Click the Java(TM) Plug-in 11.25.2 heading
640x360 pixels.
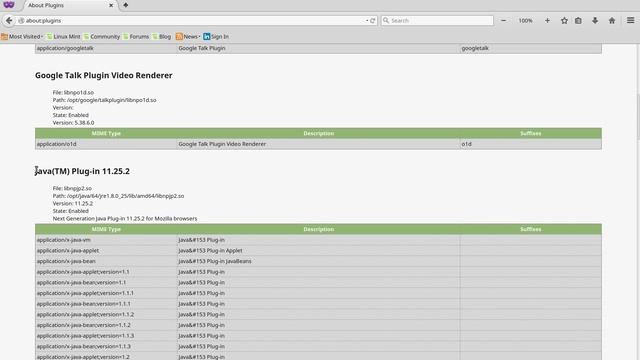pos(82,171)
